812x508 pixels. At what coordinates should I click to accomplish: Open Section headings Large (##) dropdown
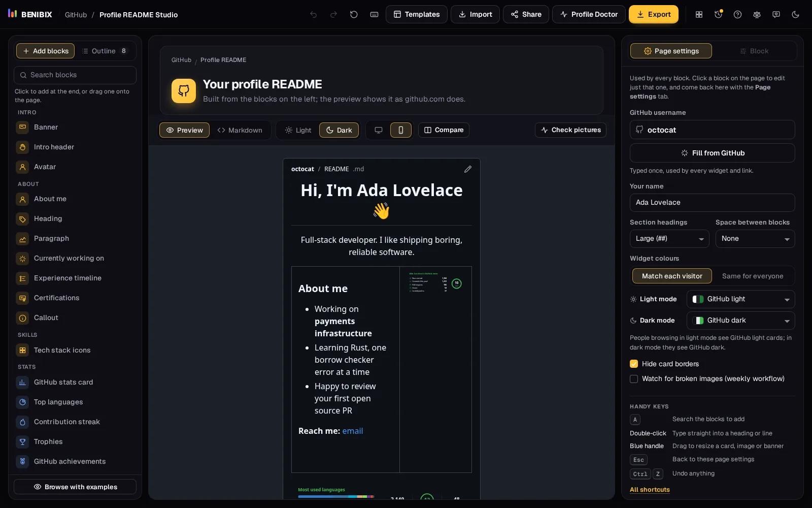(669, 239)
